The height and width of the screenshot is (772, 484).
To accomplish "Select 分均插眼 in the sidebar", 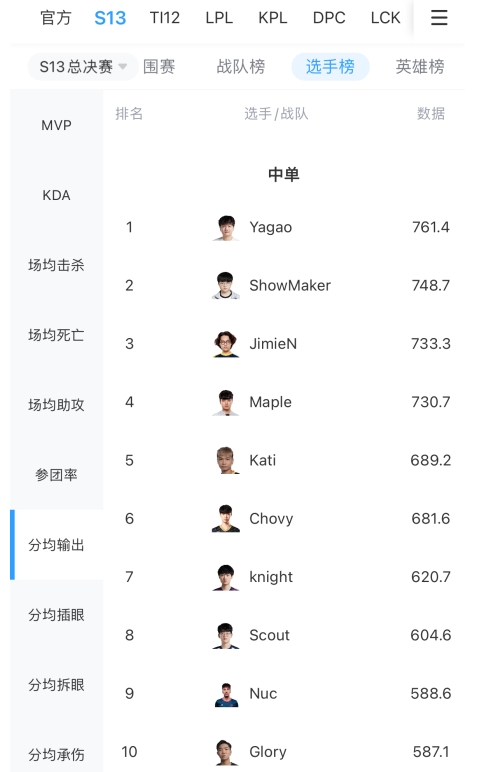I will [56, 615].
